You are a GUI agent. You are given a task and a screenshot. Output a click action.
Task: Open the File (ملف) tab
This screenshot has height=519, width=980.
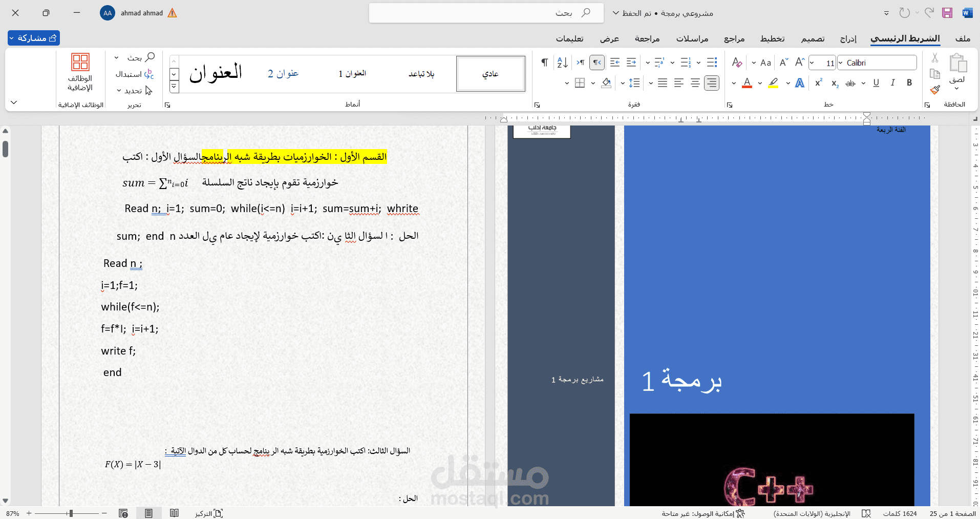(x=963, y=38)
